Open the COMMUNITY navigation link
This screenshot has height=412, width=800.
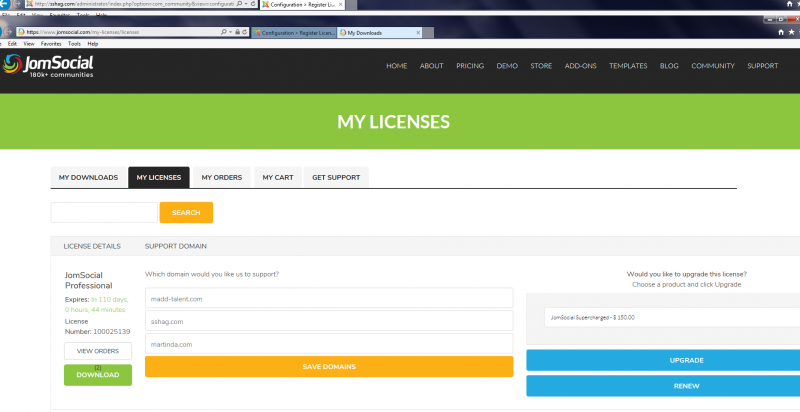click(713, 66)
